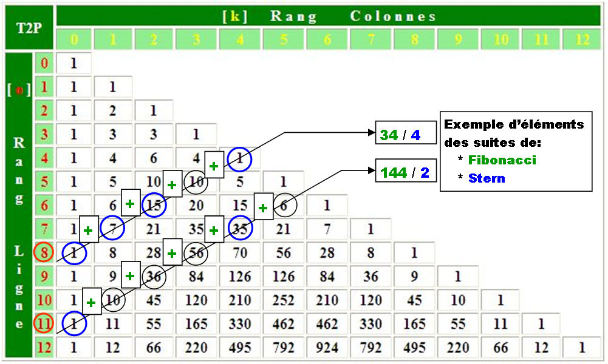Click circled 6 in row 6
608x364 pixels.
click(285, 205)
